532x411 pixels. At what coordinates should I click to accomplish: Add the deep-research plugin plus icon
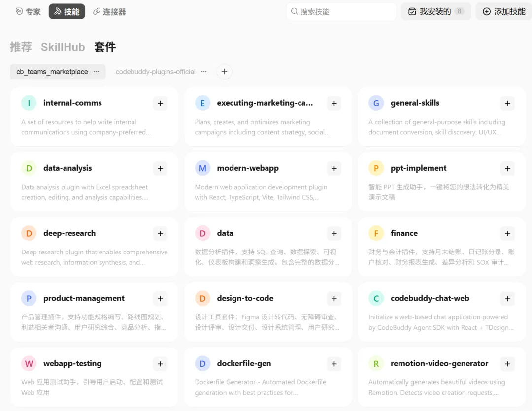click(160, 234)
